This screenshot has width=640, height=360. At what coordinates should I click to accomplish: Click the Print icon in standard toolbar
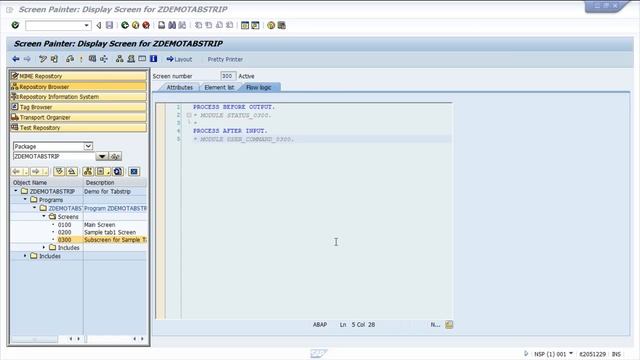(x=162, y=25)
